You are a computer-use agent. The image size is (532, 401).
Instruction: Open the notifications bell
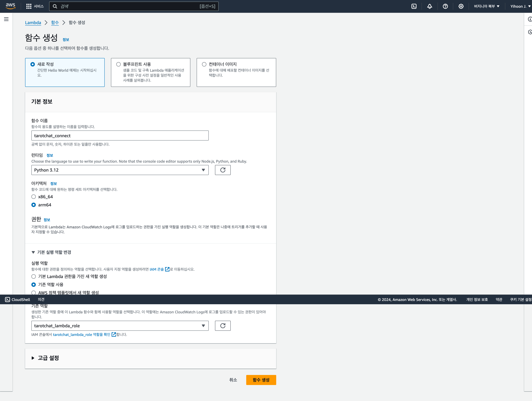[430, 6]
